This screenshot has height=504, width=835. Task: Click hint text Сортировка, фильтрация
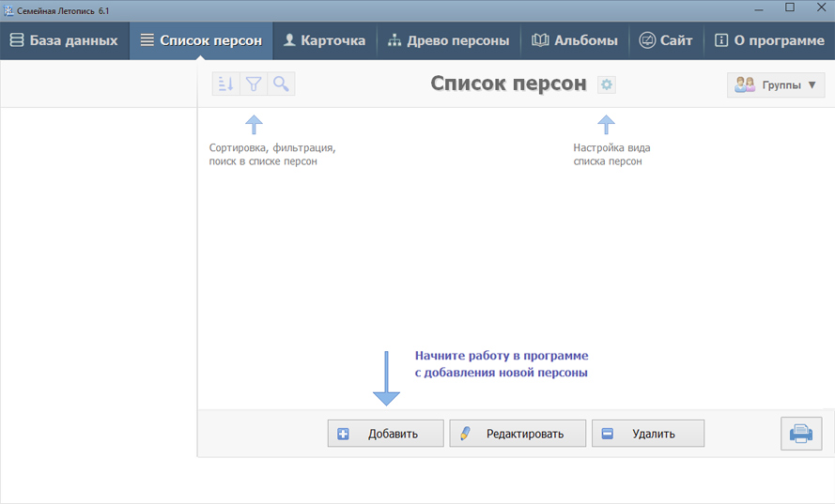272,148
